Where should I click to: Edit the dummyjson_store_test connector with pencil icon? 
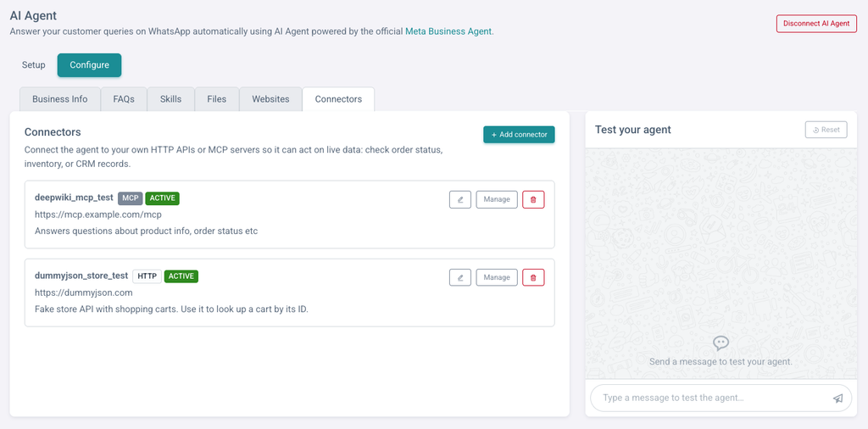460,277
